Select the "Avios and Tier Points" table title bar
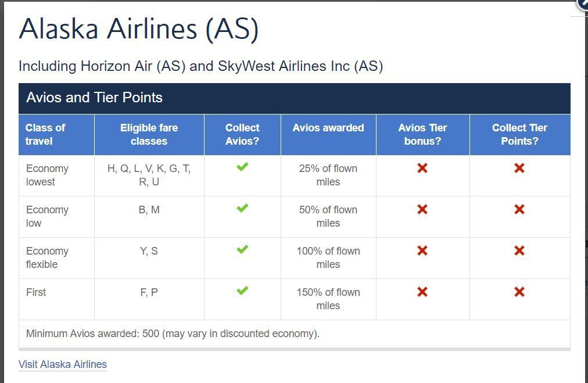Image resolution: width=588 pixels, height=383 pixels. [294, 98]
